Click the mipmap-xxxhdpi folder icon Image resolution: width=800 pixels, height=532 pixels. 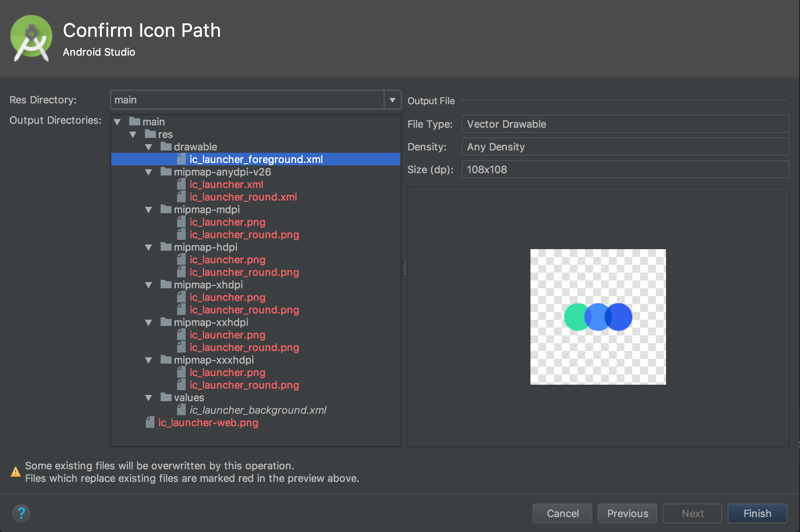coord(166,359)
